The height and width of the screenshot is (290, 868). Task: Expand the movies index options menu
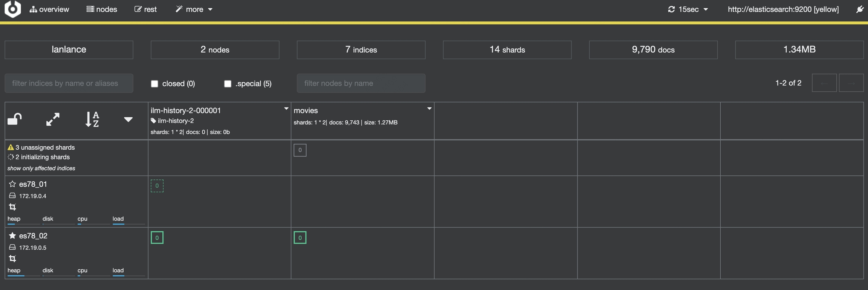click(x=429, y=109)
